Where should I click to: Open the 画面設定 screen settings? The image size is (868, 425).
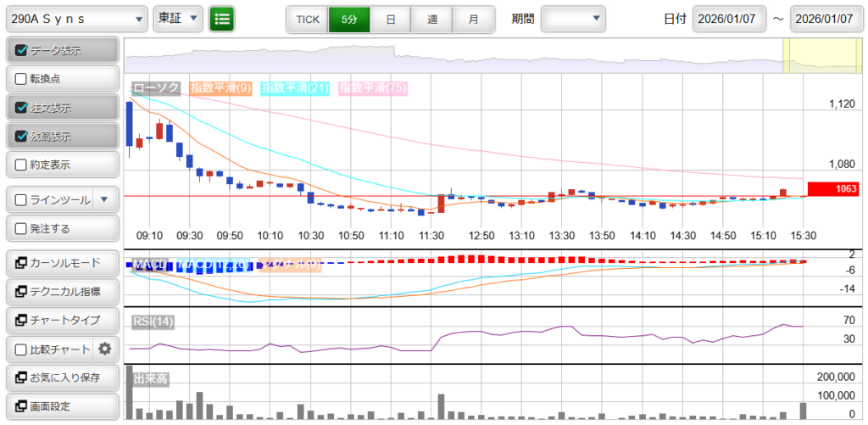(x=61, y=406)
